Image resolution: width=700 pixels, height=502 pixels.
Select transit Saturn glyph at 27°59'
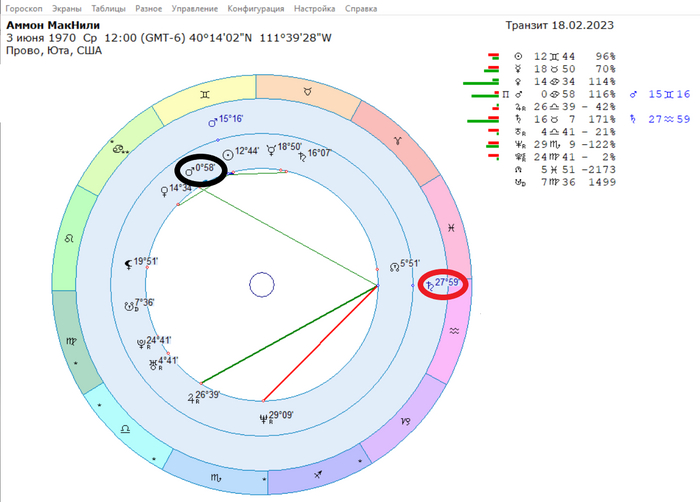(430, 286)
